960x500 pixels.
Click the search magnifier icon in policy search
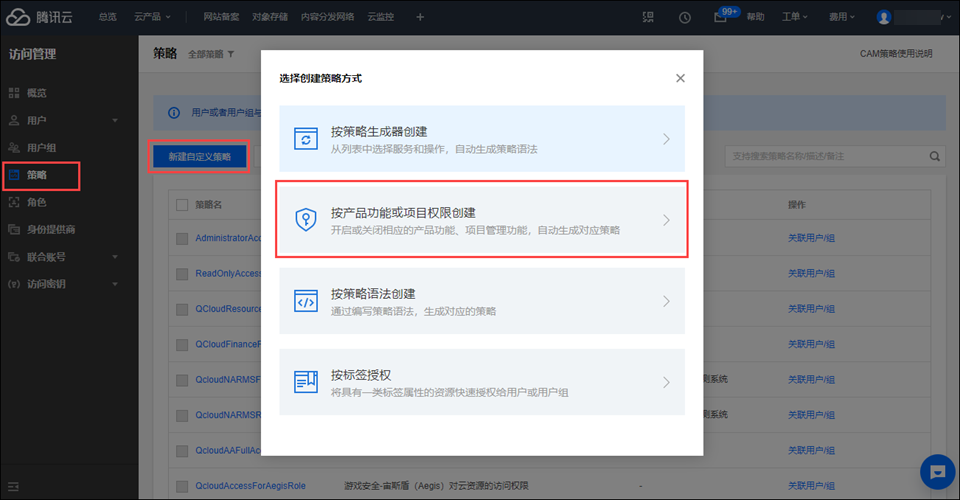click(935, 156)
